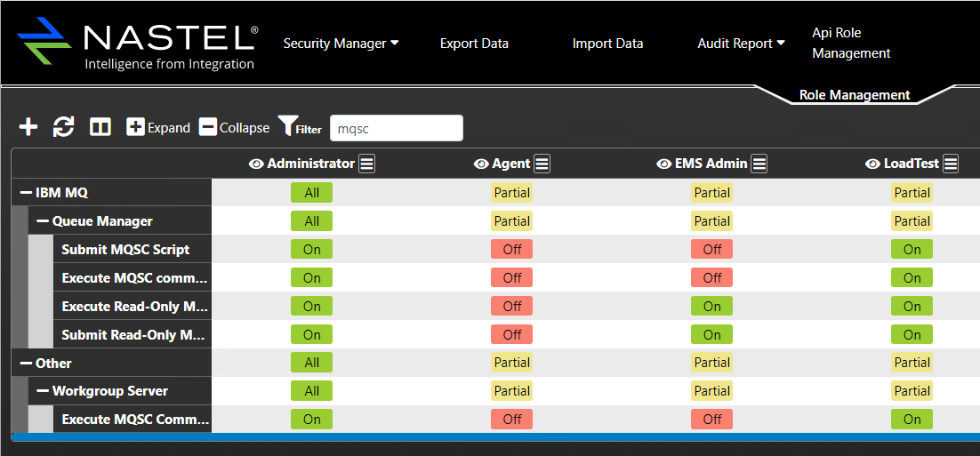The width and height of the screenshot is (980, 456).
Task: Click Other Partial badge for LoadTest
Action: [x=912, y=363]
